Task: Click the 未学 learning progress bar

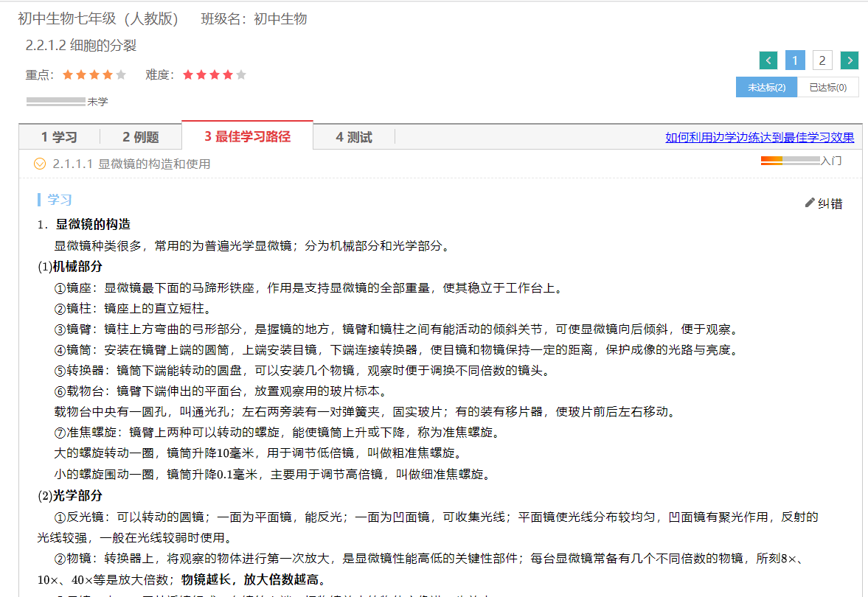Action: [x=56, y=101]
